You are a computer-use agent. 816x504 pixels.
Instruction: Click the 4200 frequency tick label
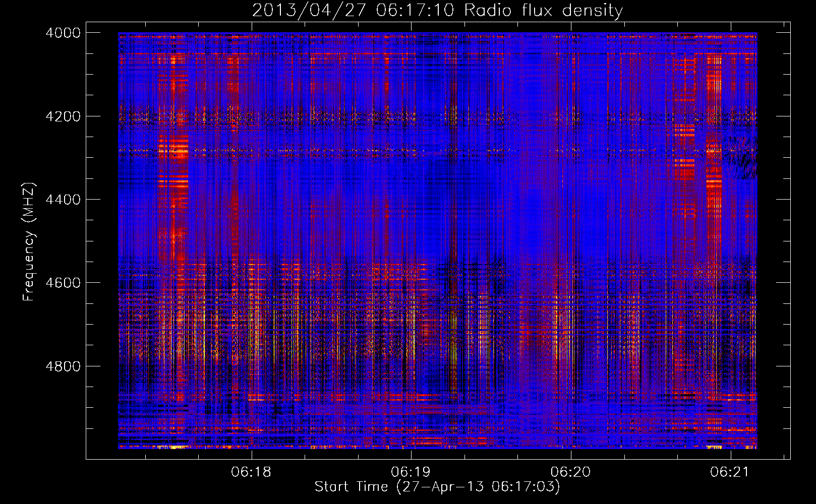pyautogui.click(x=63, y=116)
